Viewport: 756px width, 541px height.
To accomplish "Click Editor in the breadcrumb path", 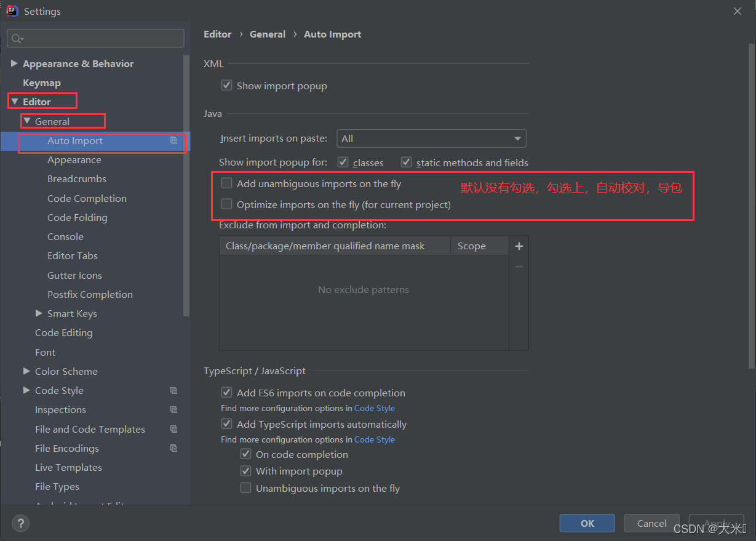I will click(x=218, y=34).
